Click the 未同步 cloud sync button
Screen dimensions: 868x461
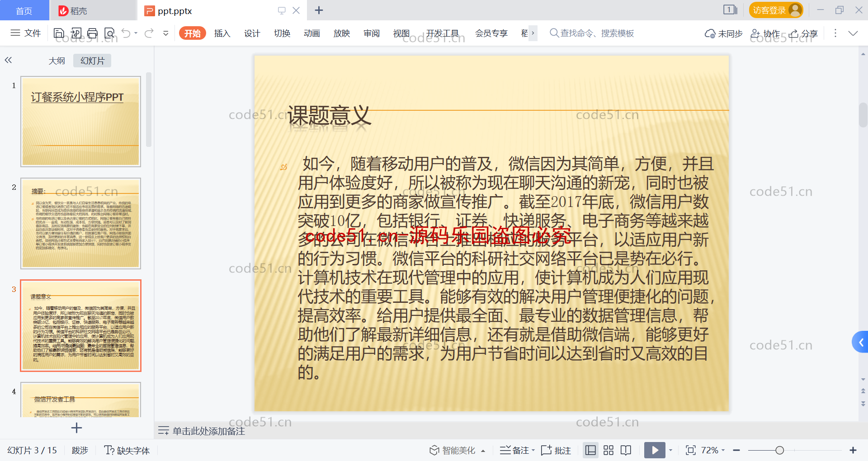[723, 33]
